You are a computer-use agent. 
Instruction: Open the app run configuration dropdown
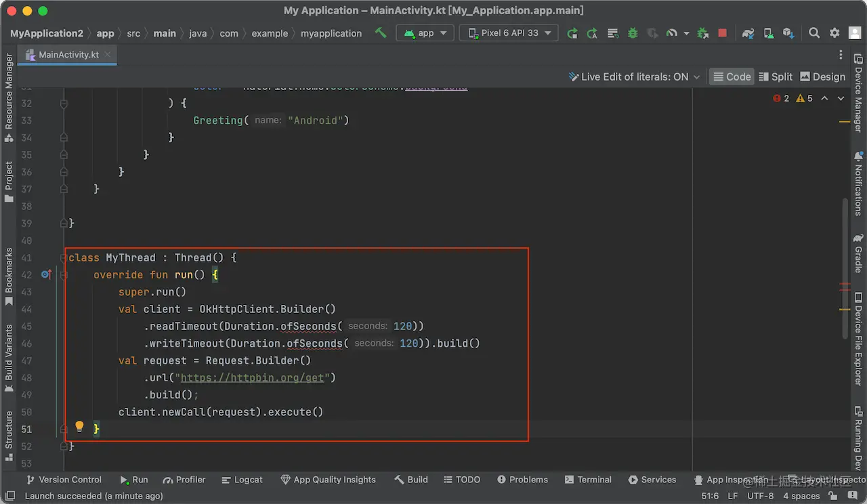point(425,33)
